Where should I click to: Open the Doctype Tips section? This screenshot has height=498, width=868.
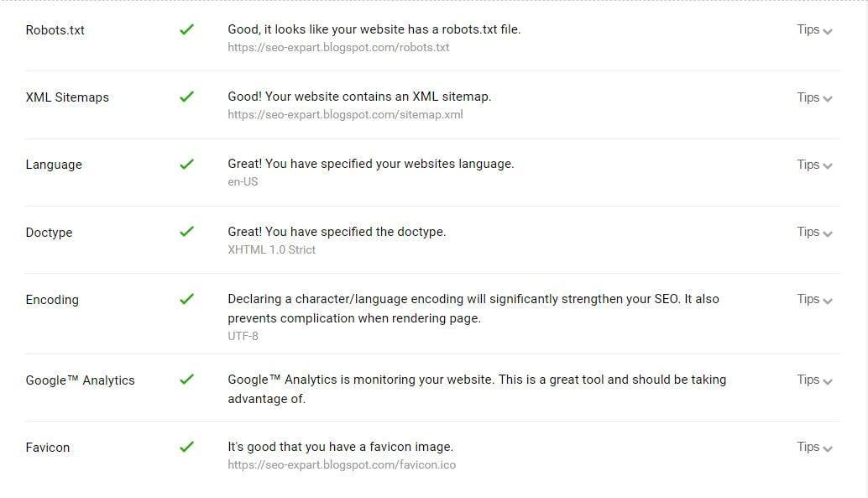pyautogui.click(x=813, y=232)
